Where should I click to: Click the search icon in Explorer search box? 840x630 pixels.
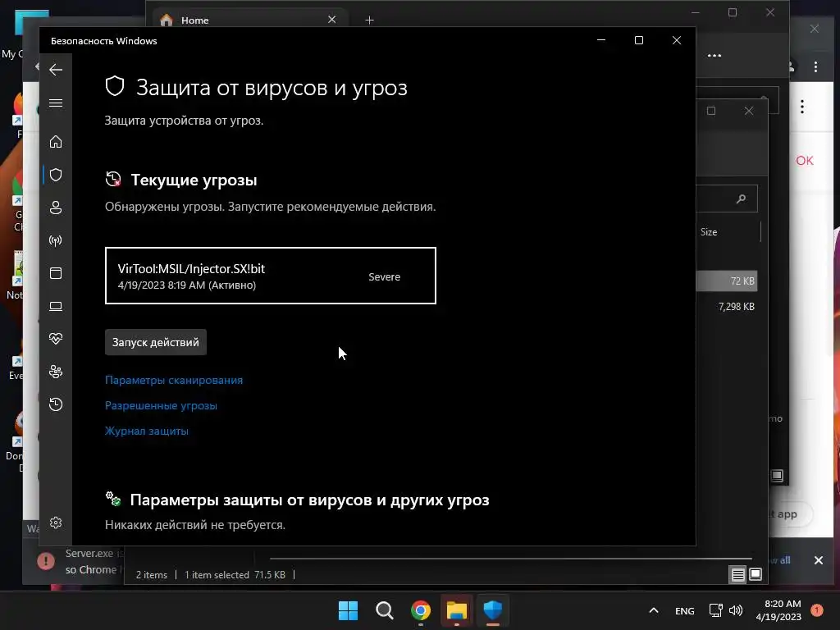pos(741,199)
